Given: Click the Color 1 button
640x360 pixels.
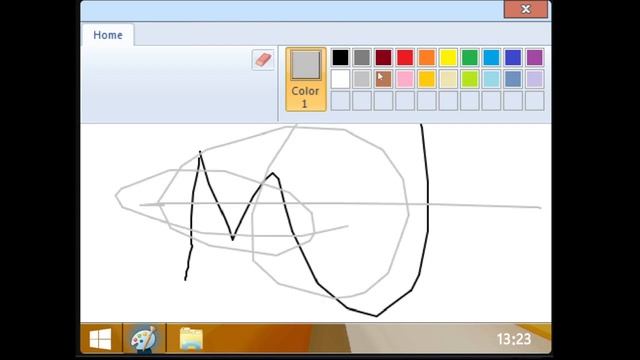Looking at the screenshot, I should 306,79.
